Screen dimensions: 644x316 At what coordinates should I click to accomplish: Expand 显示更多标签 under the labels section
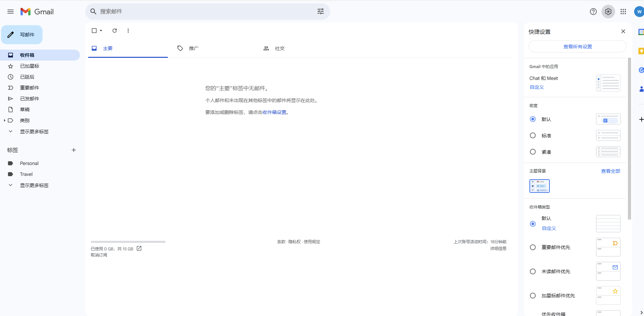pos(34,185)
